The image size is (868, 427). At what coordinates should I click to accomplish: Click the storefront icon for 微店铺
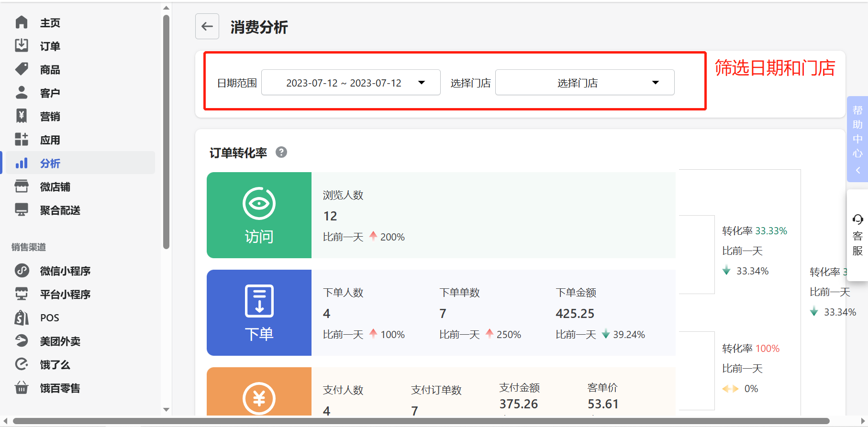click(22, 186)
